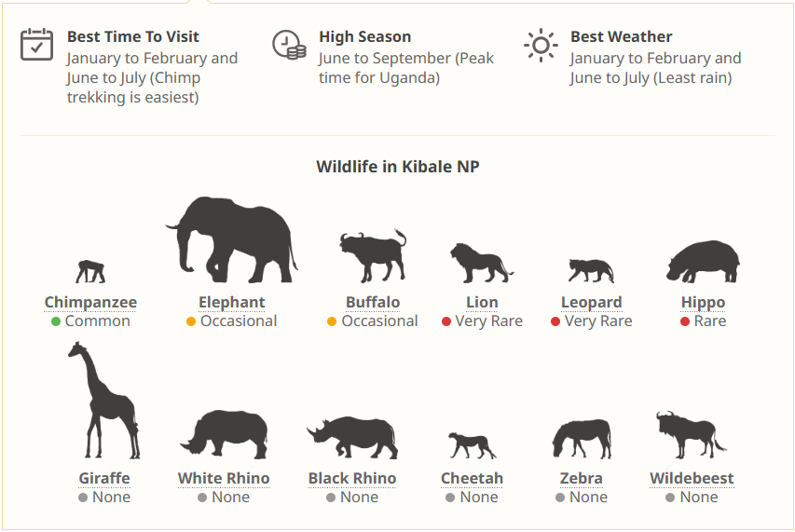Viewport: 795px width, 532px height.
Task: Click the chimpanzee silhouette icon
Action: point(90,271)
